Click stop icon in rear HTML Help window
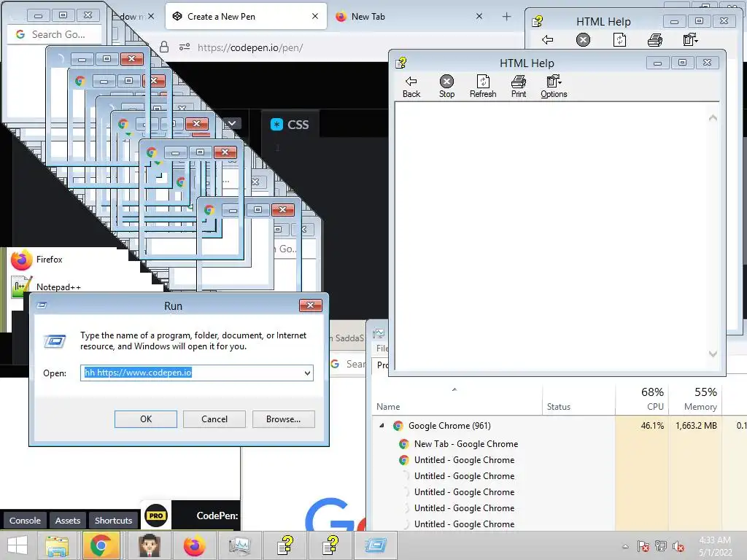 [x=583, y=40]
